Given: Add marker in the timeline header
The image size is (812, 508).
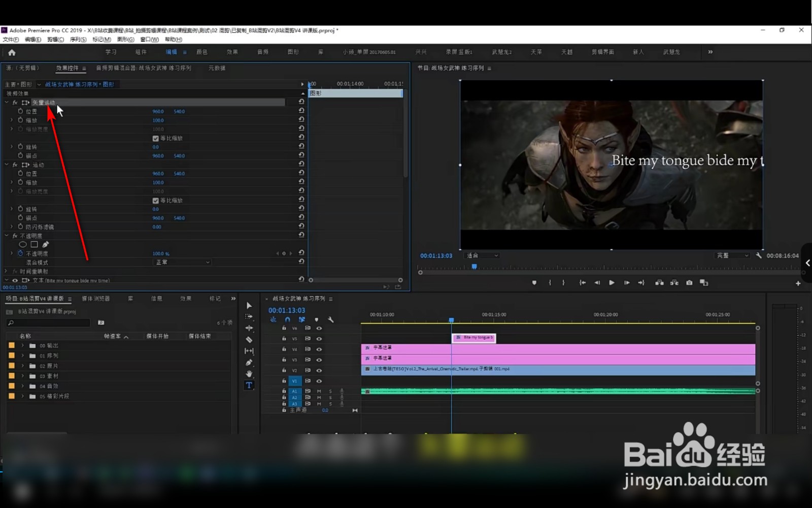Looking at the screenshot, I should coord(316,320).
